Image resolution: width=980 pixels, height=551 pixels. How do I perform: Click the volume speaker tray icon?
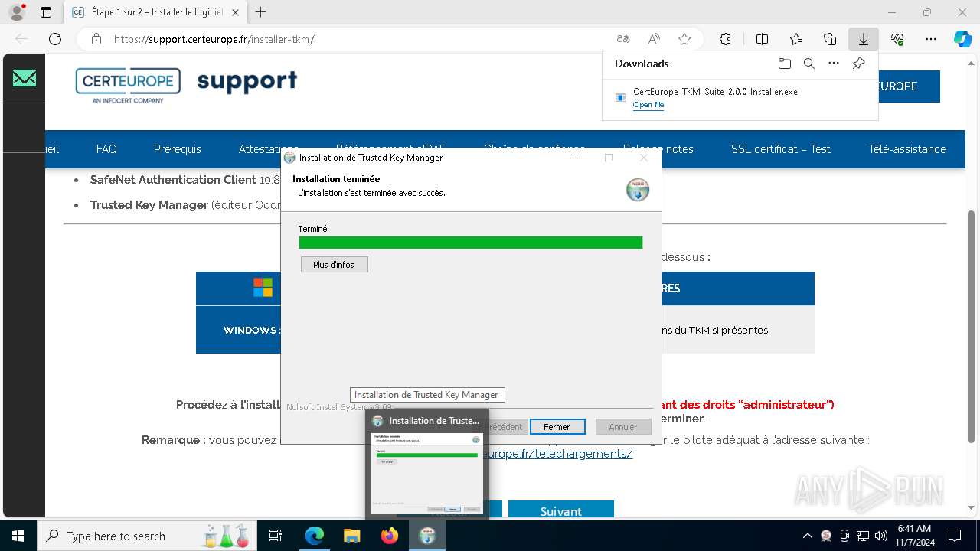881,536
